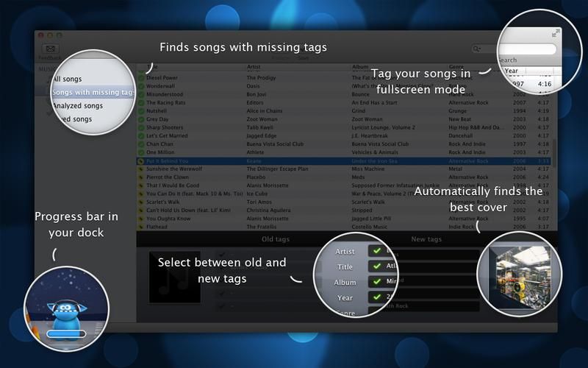Select the song The Racing Rats
This screenshot has width=588, height=368.
click(166, 102)
